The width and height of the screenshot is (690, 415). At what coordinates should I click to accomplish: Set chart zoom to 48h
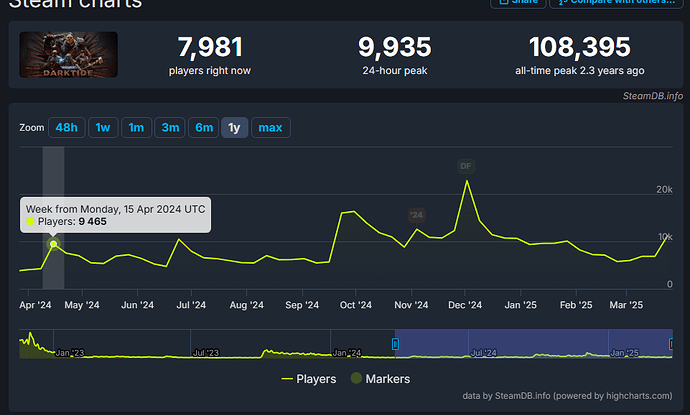(66, 128)
